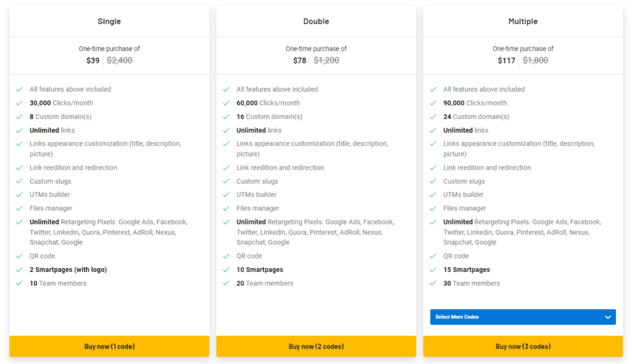
Task: Click checkmark next to Multiple plan Files manager
Action: 433,209
